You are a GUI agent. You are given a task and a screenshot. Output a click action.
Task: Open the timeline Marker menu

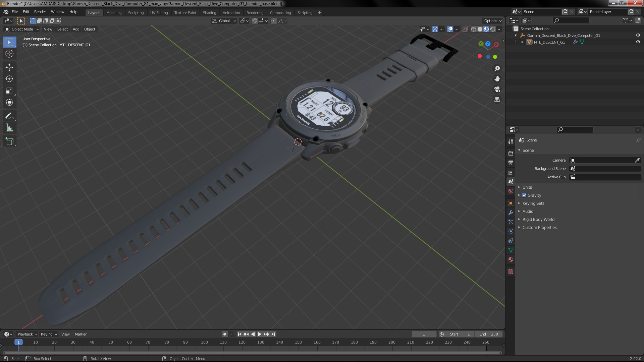[80, 334]
